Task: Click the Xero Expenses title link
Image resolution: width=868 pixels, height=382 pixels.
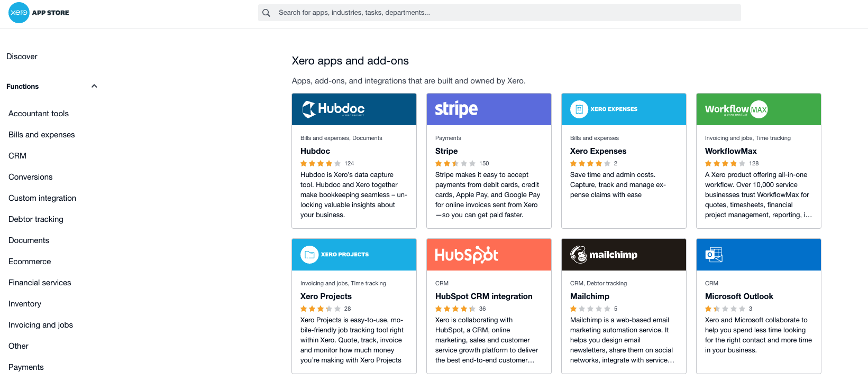Action: (598, 151)
